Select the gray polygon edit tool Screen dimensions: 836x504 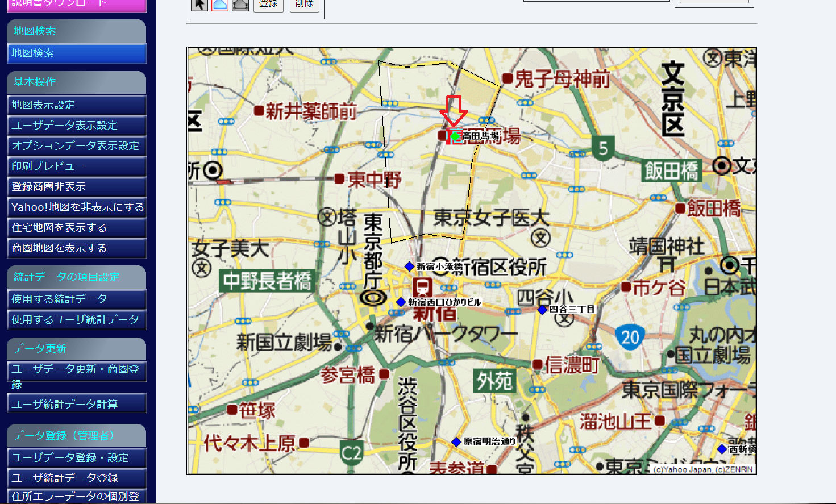coord(240,5)
